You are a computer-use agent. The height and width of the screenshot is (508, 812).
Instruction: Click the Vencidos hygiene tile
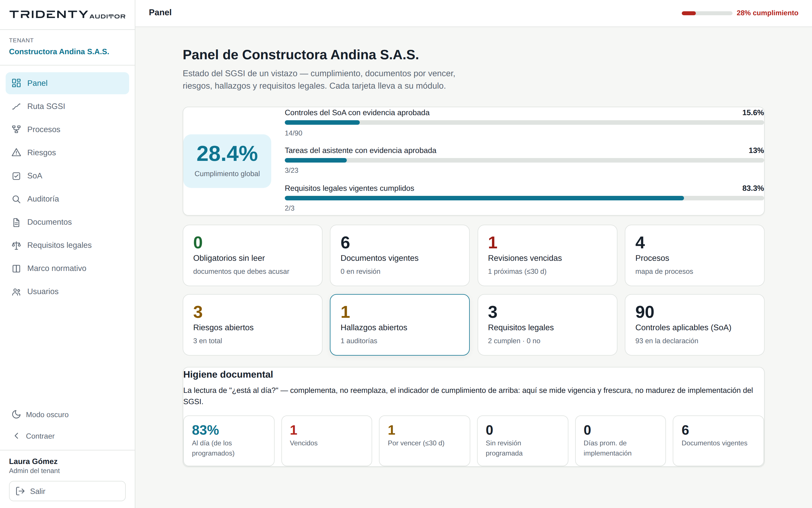tap(326, 441)
